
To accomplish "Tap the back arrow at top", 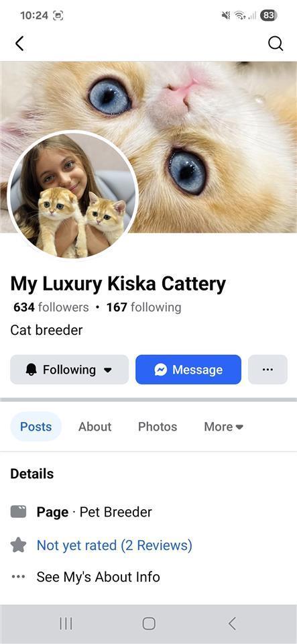I will point(19,43).
